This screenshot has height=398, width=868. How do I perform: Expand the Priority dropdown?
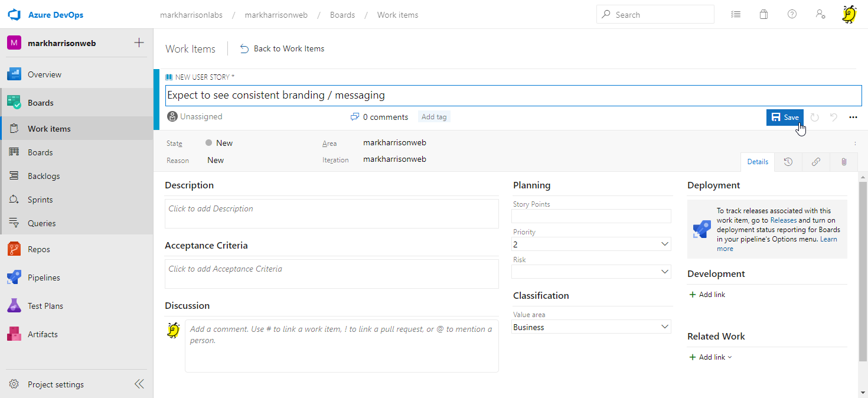click(665, 244)
